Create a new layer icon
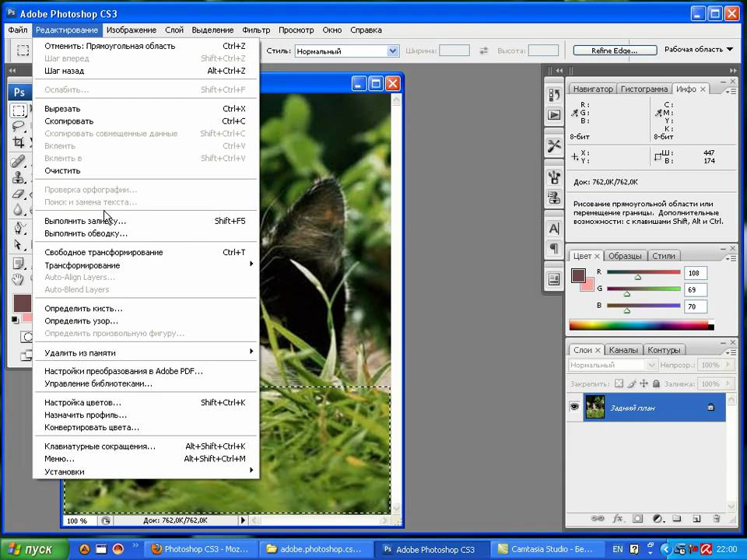 [x=696, y=519]
